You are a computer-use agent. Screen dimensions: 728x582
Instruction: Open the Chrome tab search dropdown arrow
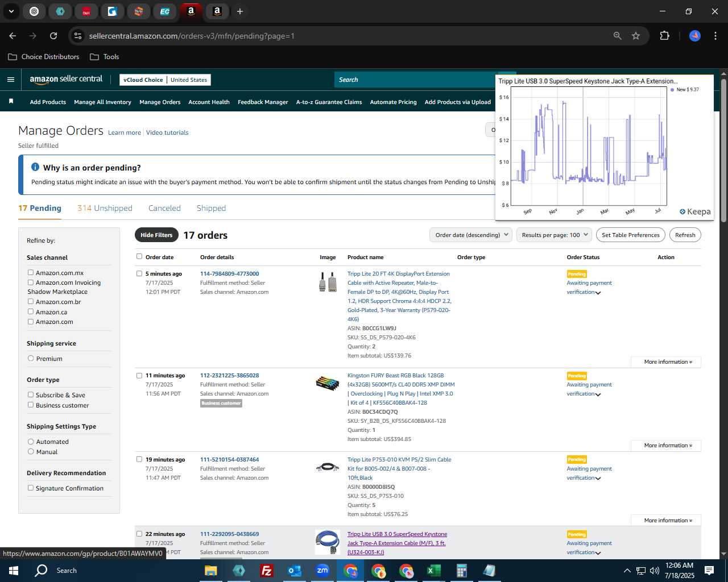(11, 11)
